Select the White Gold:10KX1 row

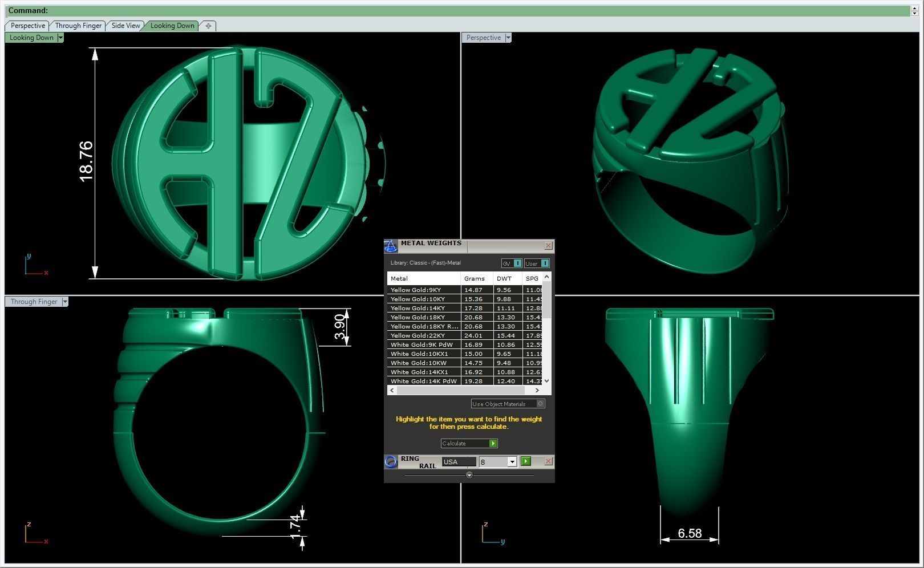click(465, 354)
